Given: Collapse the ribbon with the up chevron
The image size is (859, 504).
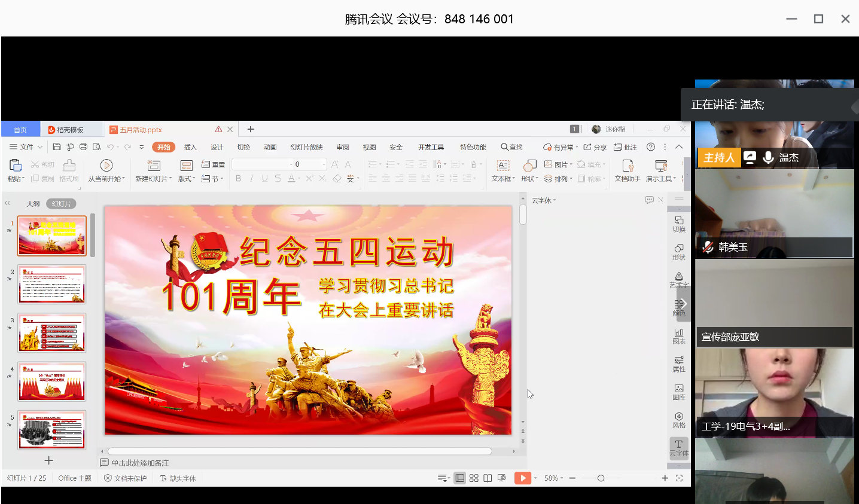Looking at the screenshot, I should click(x=679, y=147).
